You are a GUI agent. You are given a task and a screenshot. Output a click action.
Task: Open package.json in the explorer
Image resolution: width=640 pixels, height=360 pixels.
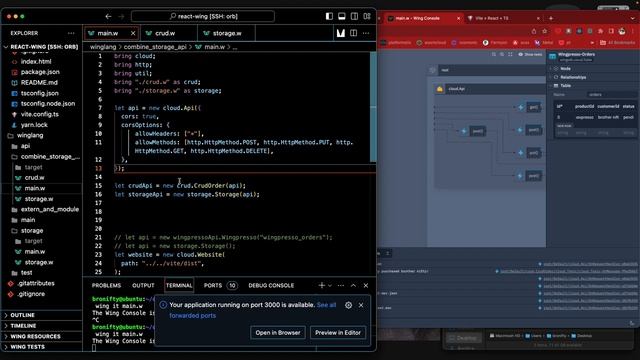(x=40, y=72)
